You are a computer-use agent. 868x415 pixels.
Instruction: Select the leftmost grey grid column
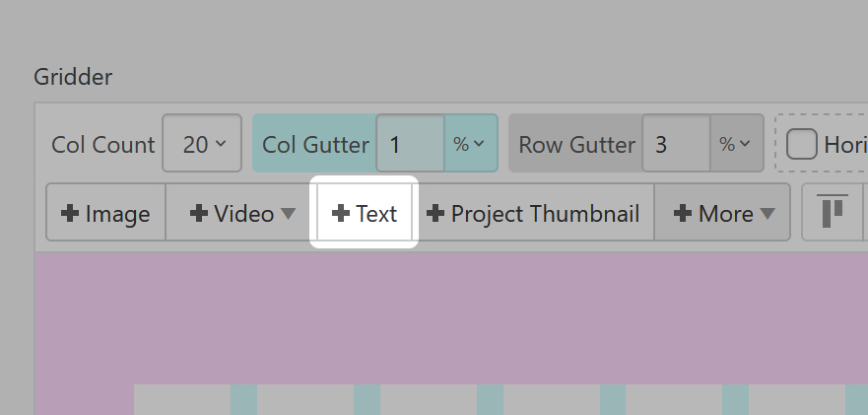point(181,399)
